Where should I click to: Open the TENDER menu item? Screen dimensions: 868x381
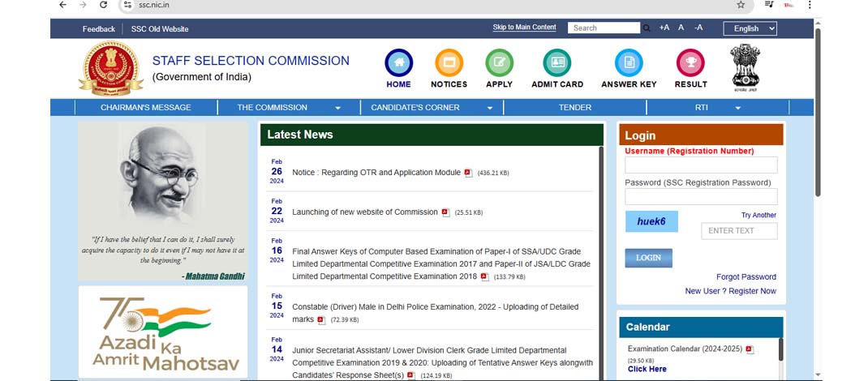[575, 107]
